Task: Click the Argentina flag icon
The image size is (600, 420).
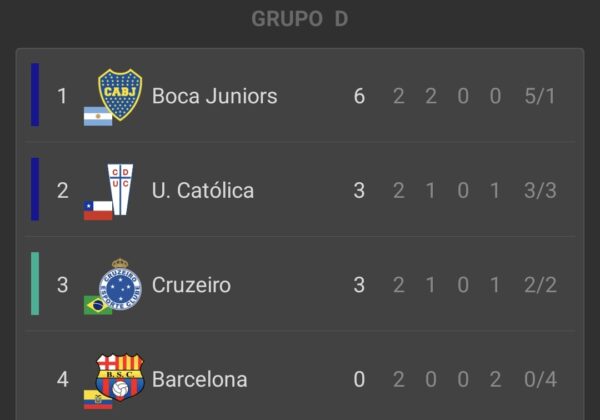Action: tap(98, 116)
